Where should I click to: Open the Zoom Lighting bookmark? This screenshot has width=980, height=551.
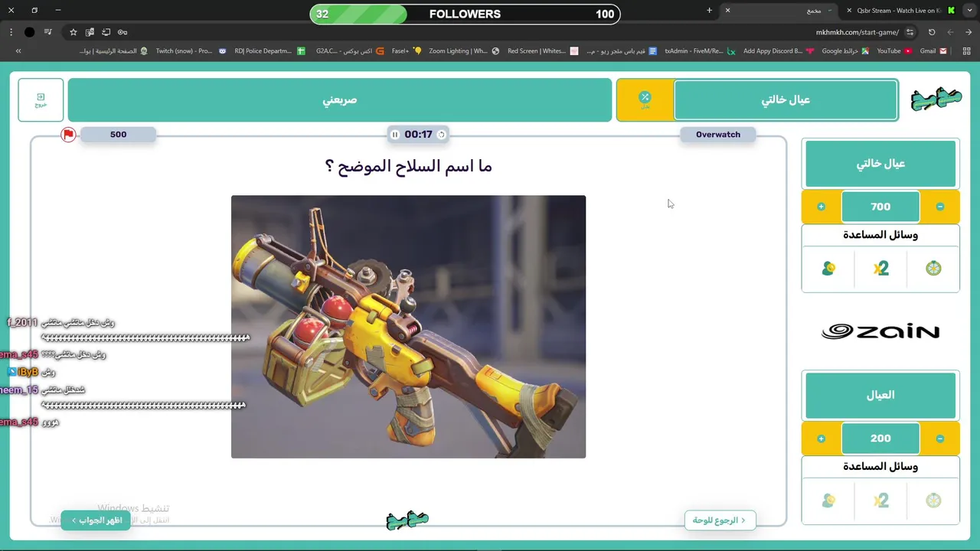(464, 51)
